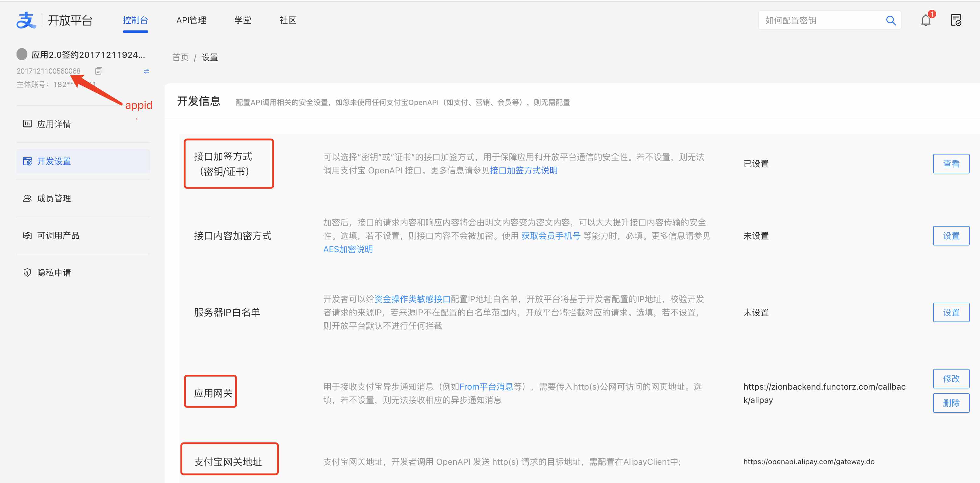The image size is (980, 483).
Task: Click 设置 in the breadcrumb
Action: tap(210, 57)
